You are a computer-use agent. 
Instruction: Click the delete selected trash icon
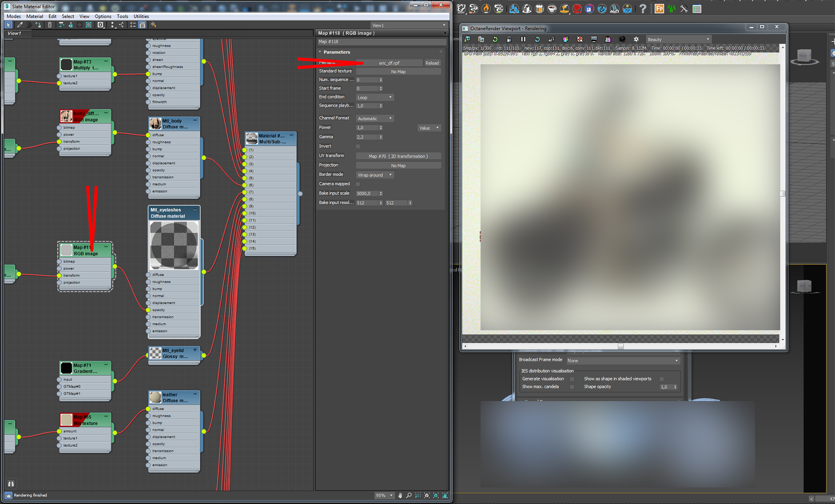point(50,25)
